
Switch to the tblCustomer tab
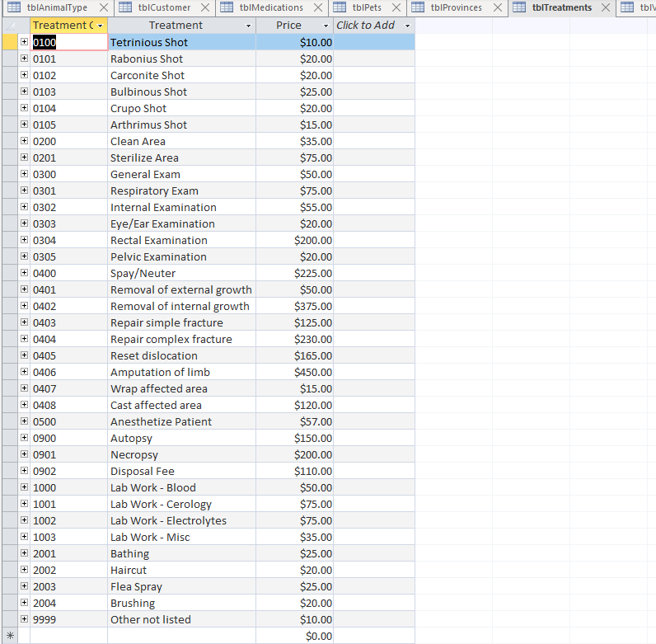tap(164, 7)
